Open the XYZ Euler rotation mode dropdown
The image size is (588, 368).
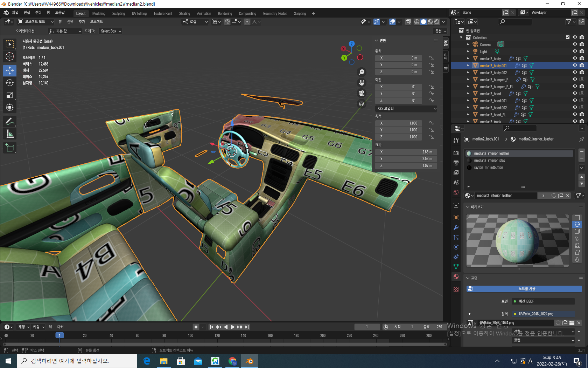tap(406, 109)
